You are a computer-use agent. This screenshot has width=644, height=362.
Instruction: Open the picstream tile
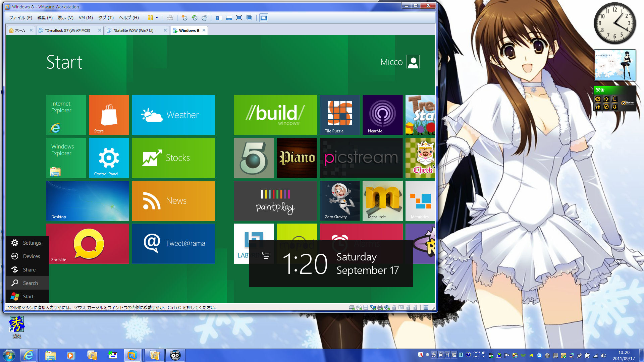click(x=361, y=158)
